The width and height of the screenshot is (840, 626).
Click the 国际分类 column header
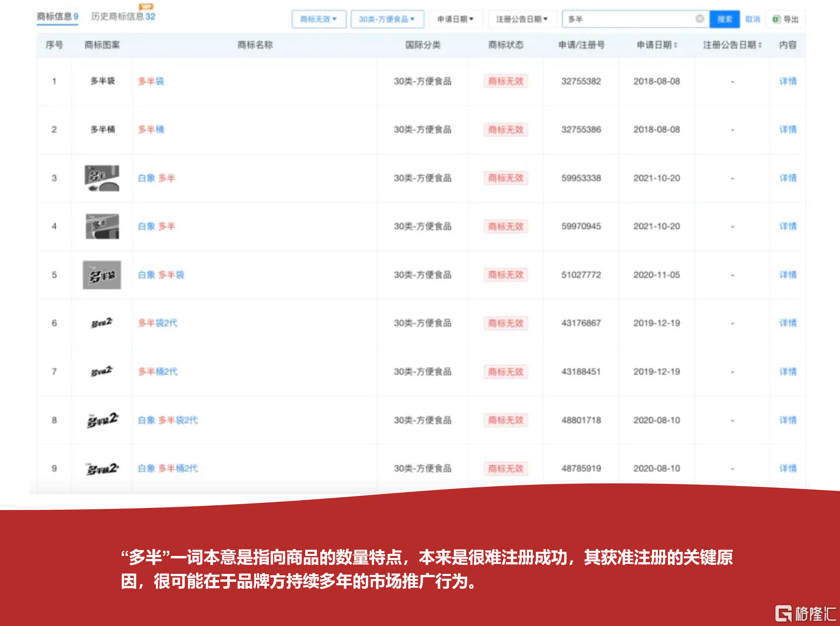coord(423,45)
